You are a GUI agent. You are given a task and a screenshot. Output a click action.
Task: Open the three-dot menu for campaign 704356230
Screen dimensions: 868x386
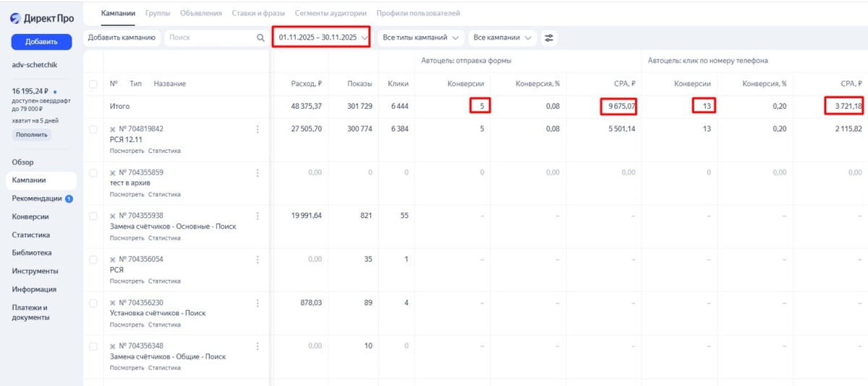[258, 303]
